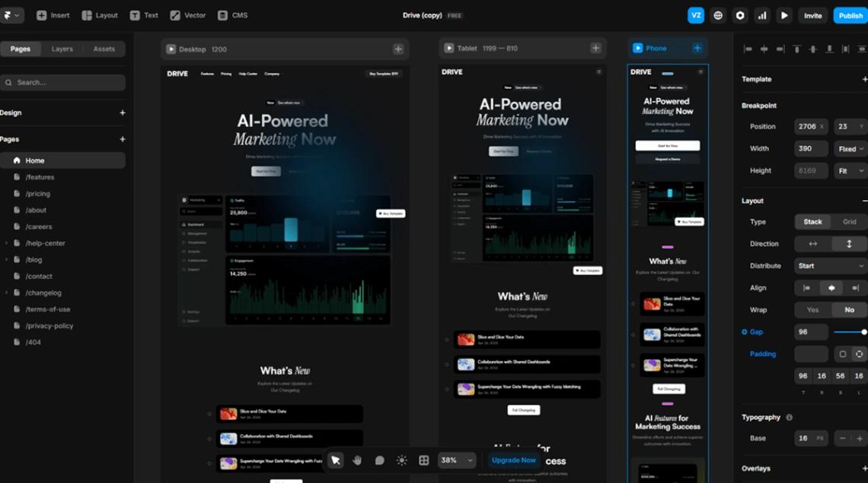The width and height of the screenshot is (868, 483).
Task: Add a new page with Pages plus
Action: click(x=123, y=139)
